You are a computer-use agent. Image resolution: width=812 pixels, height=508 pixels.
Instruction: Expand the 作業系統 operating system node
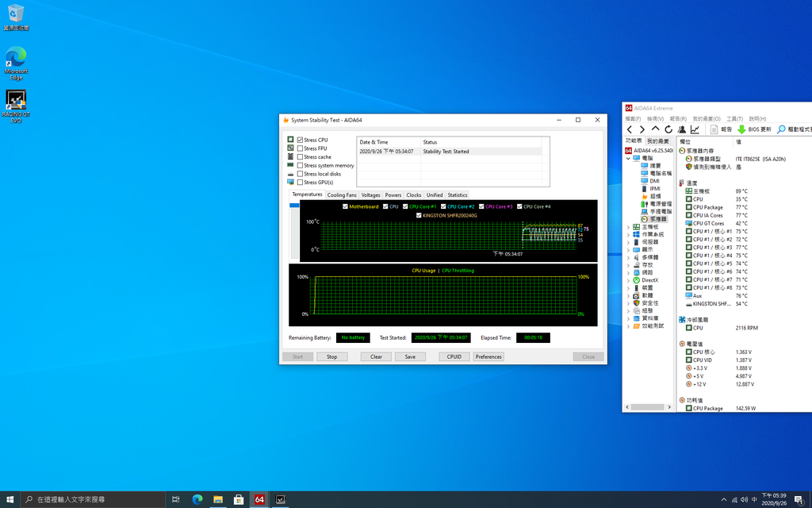click(x=629, y=234)
